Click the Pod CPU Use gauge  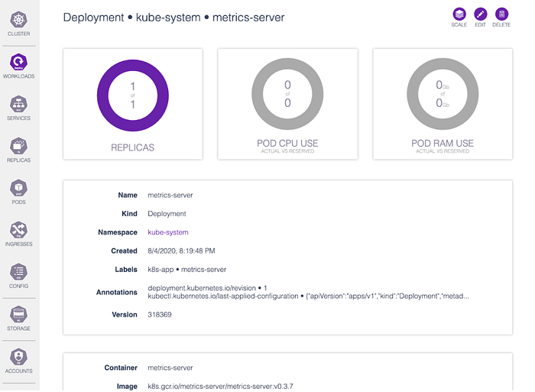click(x=287, y=94)
